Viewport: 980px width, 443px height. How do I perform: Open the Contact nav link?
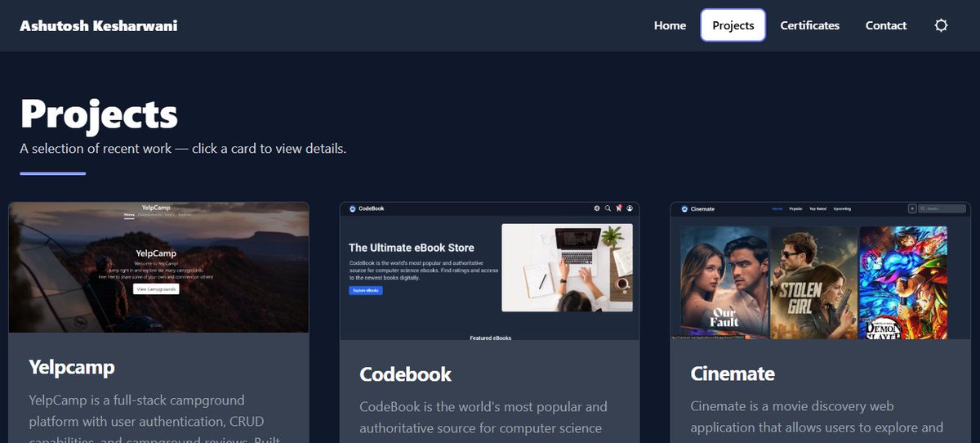pos(886,25)
